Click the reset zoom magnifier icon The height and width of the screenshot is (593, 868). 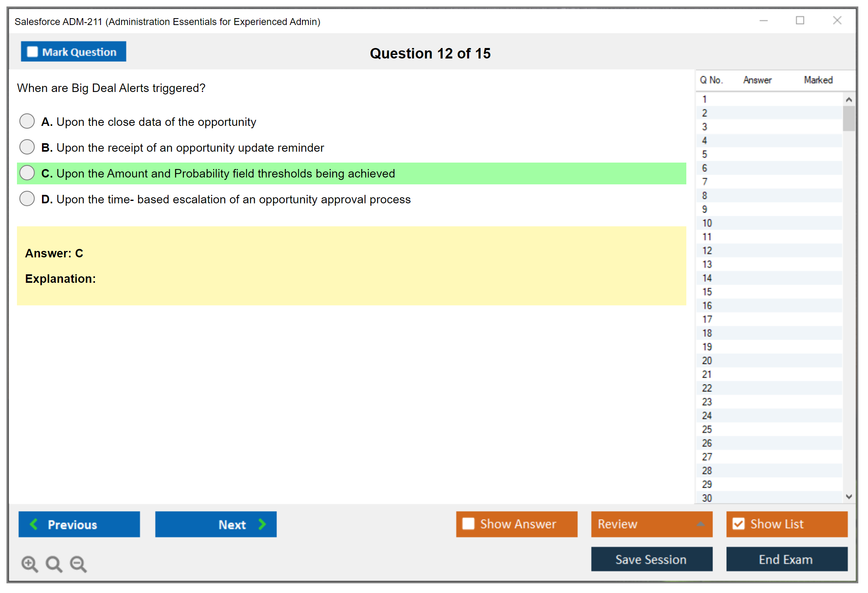[54, 564]
